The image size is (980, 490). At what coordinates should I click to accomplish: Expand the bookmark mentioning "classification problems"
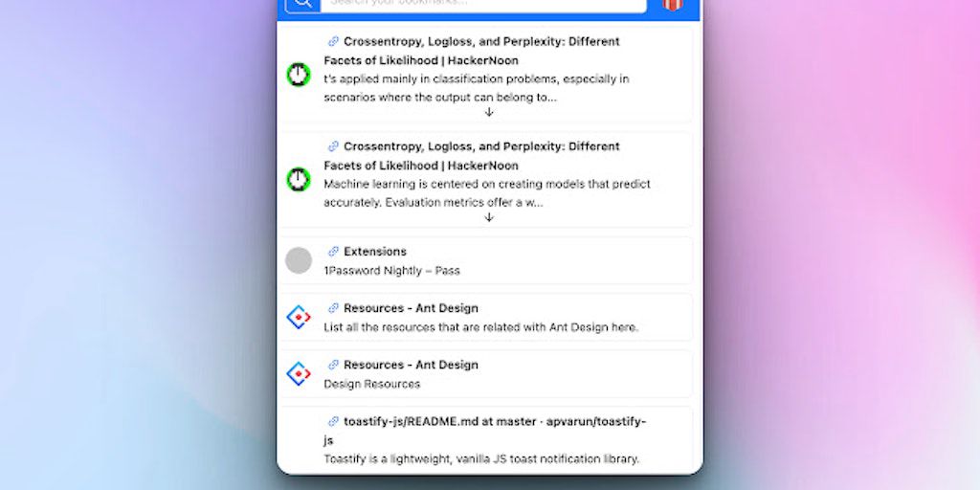click(x=489, y=112)
